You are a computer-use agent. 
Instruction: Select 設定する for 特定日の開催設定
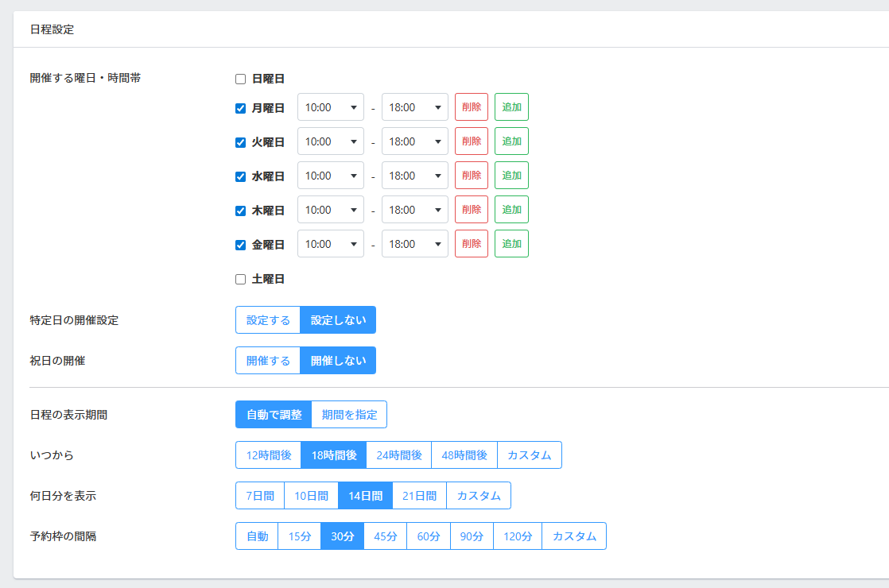[x=268, y=320]
